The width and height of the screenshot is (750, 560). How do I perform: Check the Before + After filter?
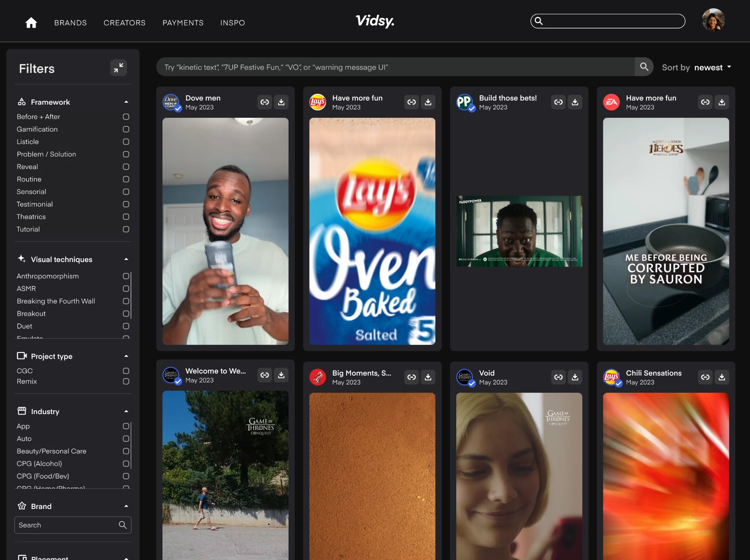(x=126, y=117)
